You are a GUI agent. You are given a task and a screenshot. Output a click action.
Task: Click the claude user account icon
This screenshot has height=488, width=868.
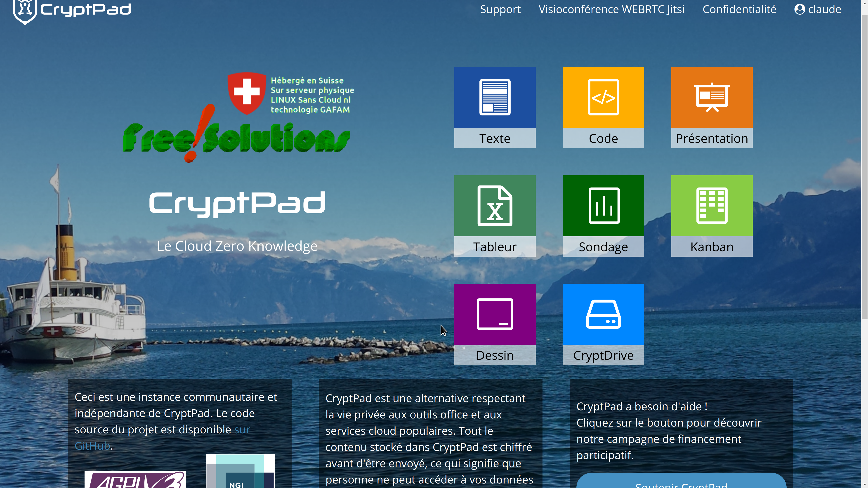coord(800,9)
